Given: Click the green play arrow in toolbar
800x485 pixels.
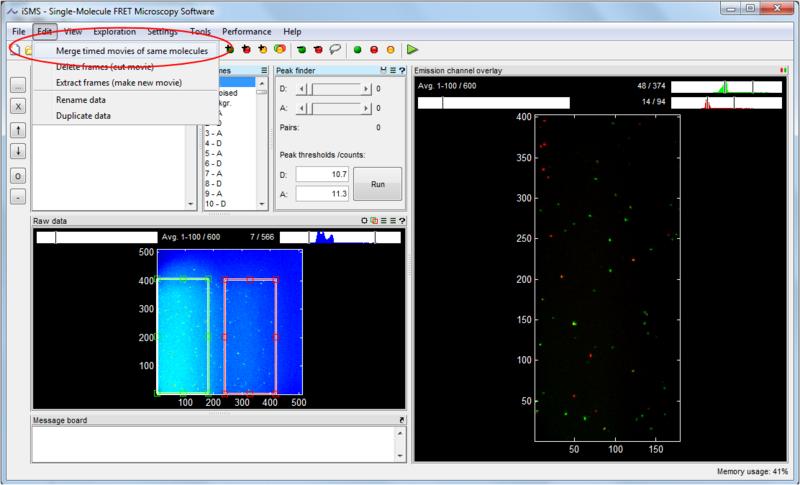Looking at the screenshot, I should click(412, 49).
